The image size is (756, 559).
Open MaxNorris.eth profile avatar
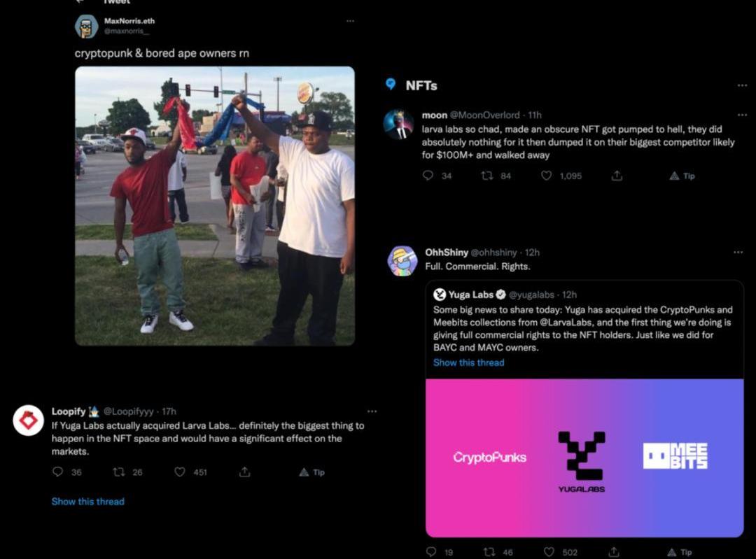tap(86, 26)
